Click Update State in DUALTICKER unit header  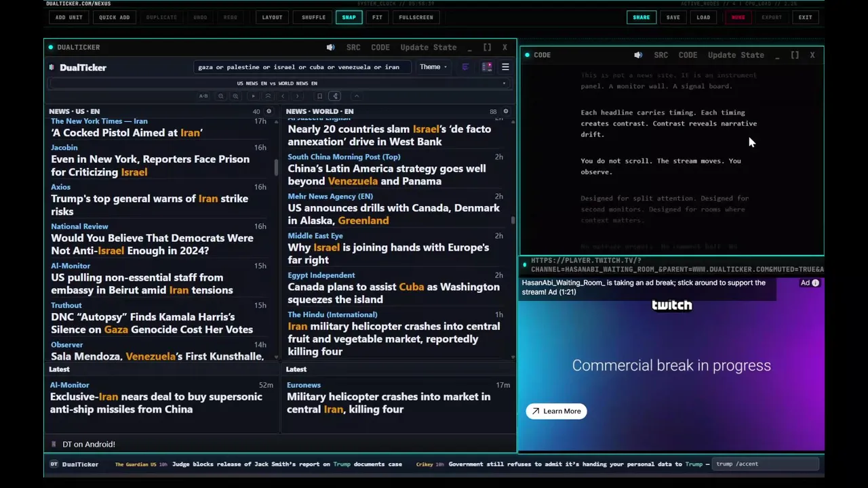[x=429, y=47]
